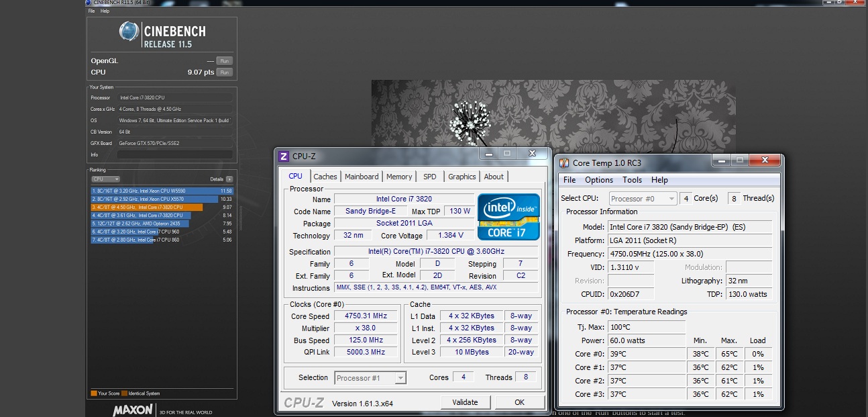Click the Core Temp title bar icon
The width and height of the screenshot is (868, 417).
[x=565, y=163]
